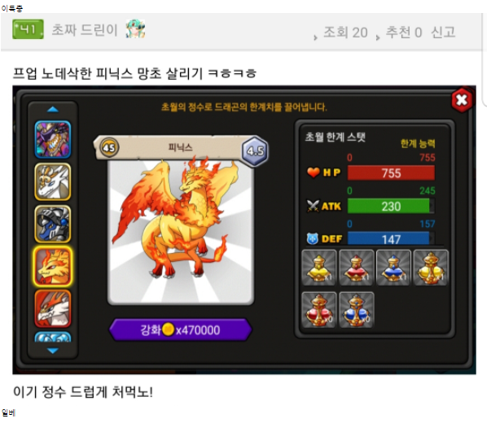
Task: Choose the black armored dragon portrait
Action: (53, 225)
